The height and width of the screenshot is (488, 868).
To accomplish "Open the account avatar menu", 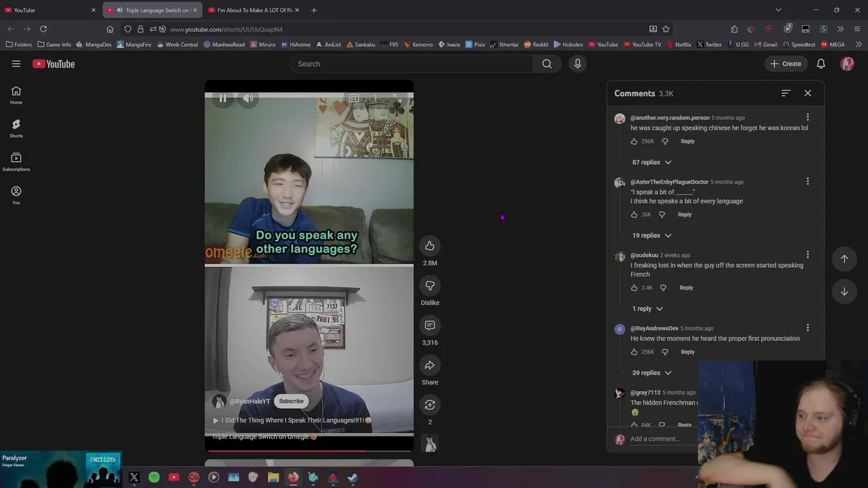I will (x=847, y=64).
